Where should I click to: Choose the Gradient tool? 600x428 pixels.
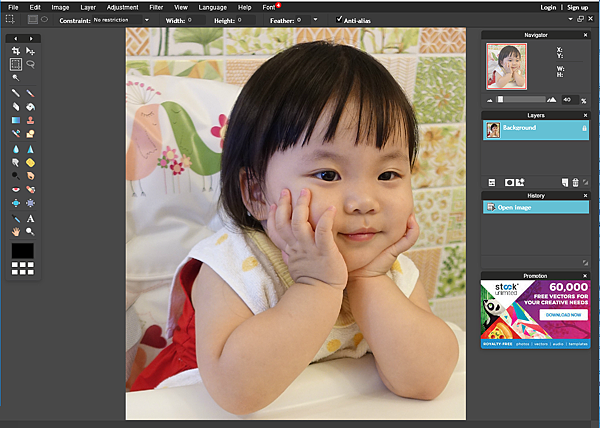tap(16, 120)
